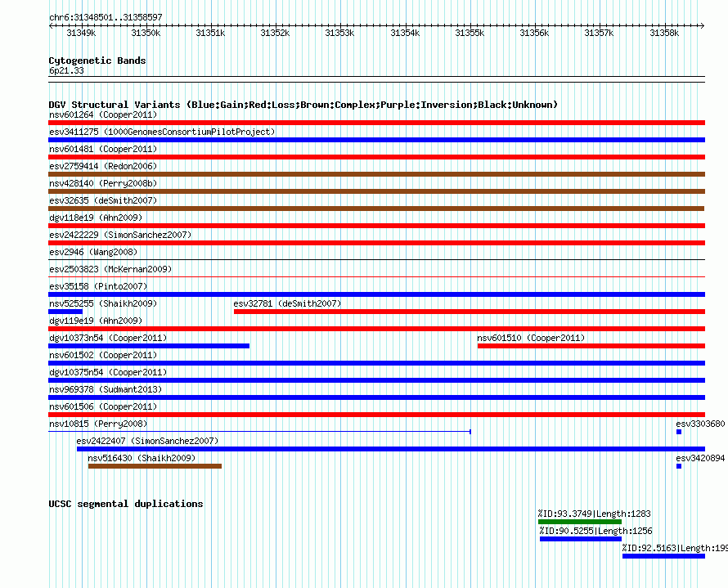Select dgv10375n54 (Cooper2011) label
This screenshot has height=588, width=728.
pos(108,372)
